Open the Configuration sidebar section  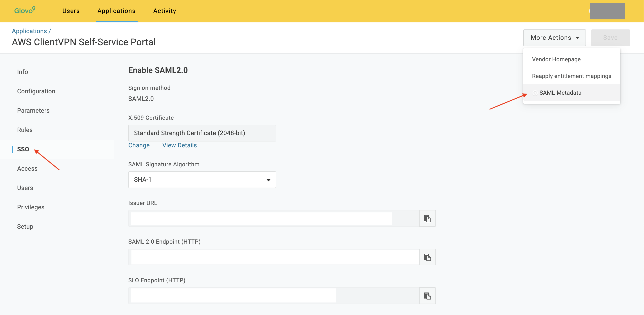36,91
